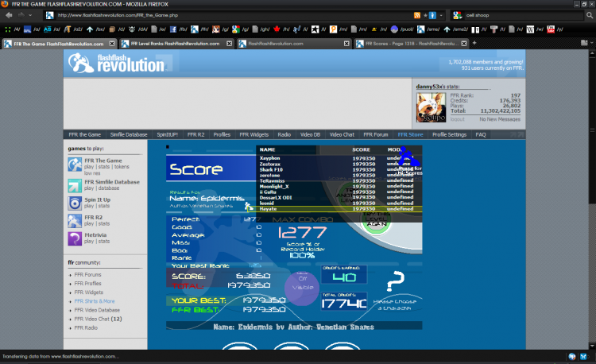
Task: Click the bookmark star in address bar
Action: [x=425, y=15]
